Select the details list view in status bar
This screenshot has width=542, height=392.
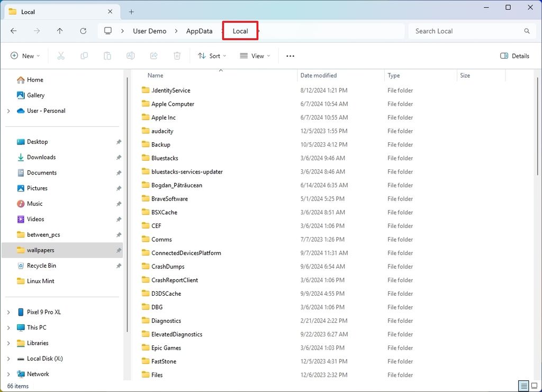(523, 386)
